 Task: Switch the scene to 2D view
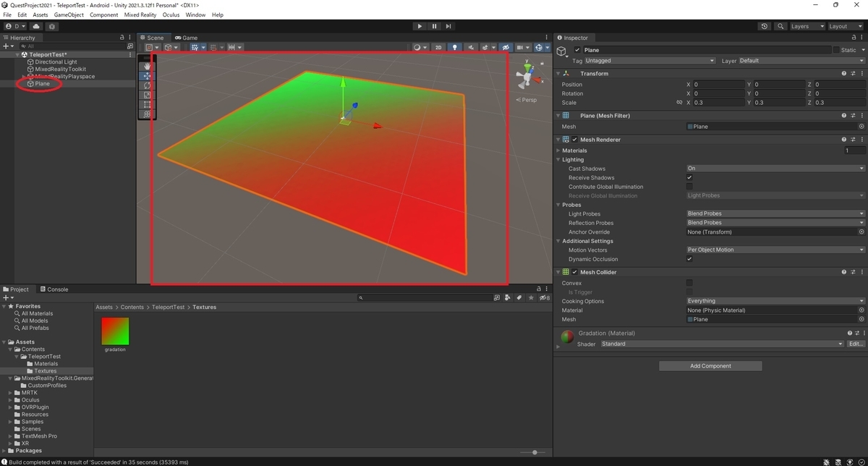point(438,48)
